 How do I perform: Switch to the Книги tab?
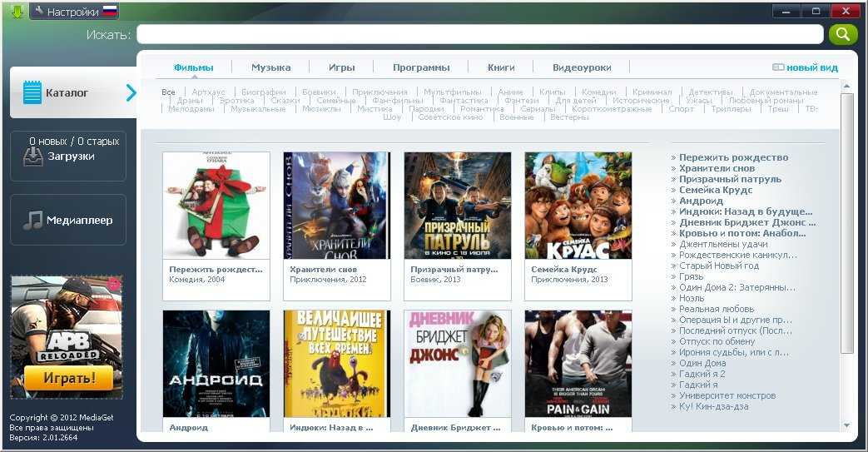(x=501, y=67)
